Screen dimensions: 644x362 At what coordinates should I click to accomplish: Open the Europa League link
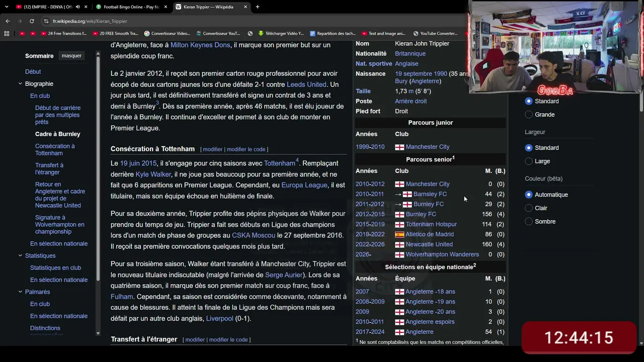coord(304,185)
